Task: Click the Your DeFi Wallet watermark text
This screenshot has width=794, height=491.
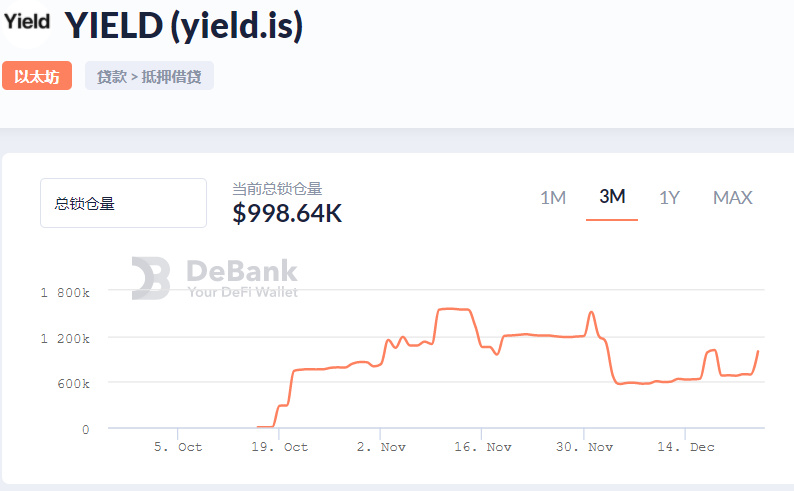Action: point(243,292)
